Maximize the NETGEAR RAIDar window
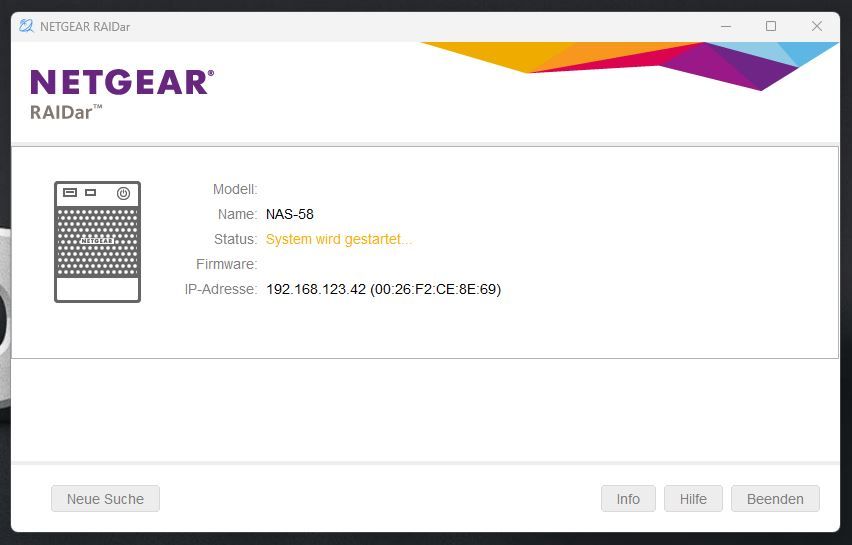 [770, 26]
